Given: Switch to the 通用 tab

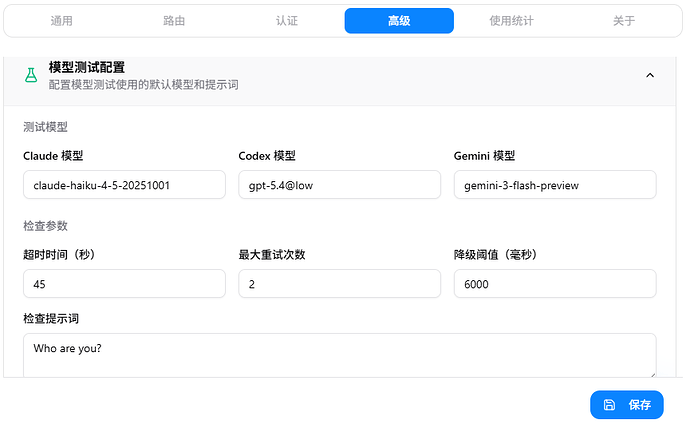Looking at the screenshot, I should [61, 21].
